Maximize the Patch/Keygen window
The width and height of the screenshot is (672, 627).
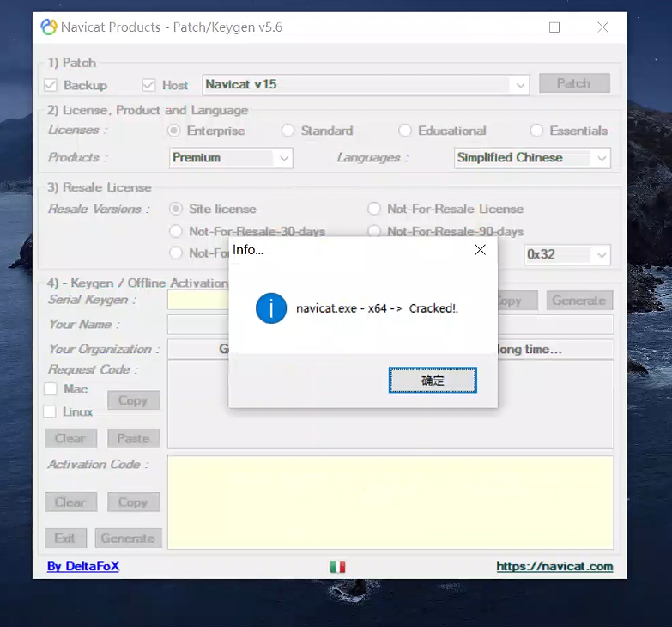pos(554,27)
